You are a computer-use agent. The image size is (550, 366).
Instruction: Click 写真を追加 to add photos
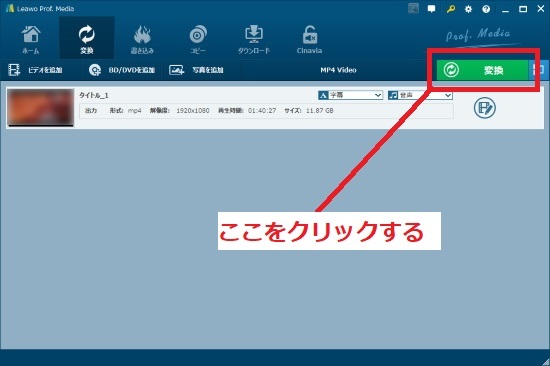click(x=196, y=70)
